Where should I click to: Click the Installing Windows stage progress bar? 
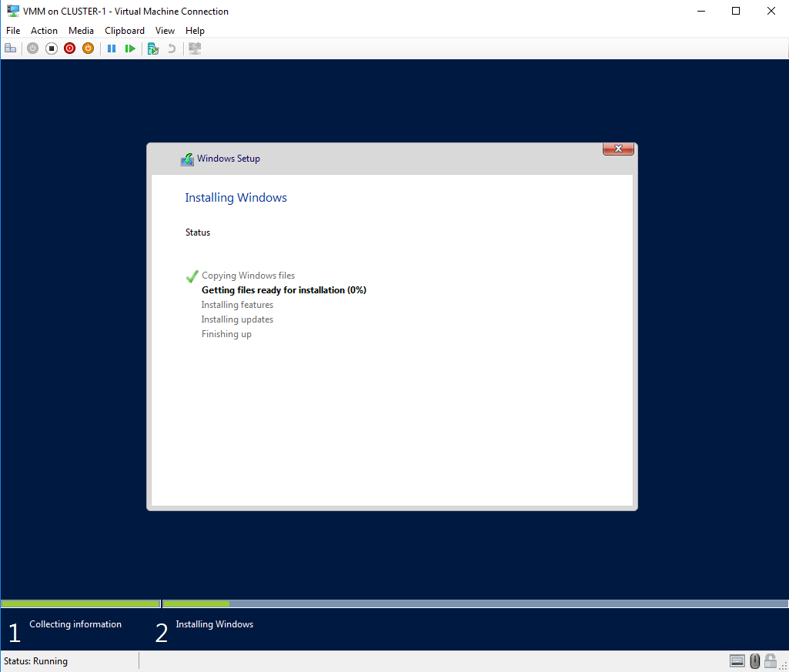click(475, 603)
